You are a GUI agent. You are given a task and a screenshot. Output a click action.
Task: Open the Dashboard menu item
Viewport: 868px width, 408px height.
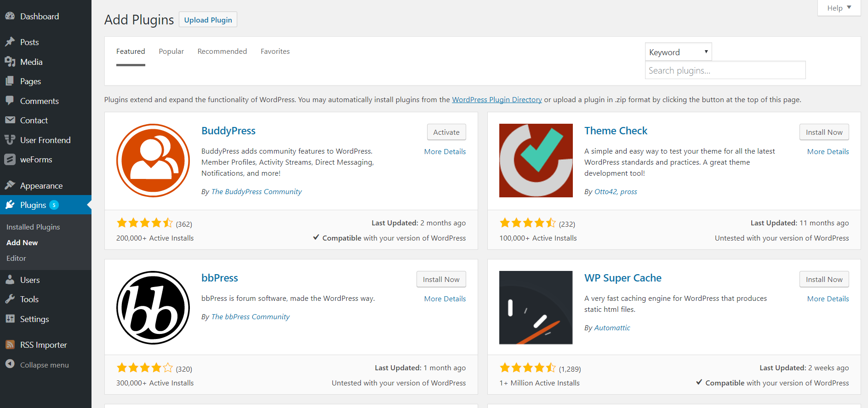pos(46,16)
